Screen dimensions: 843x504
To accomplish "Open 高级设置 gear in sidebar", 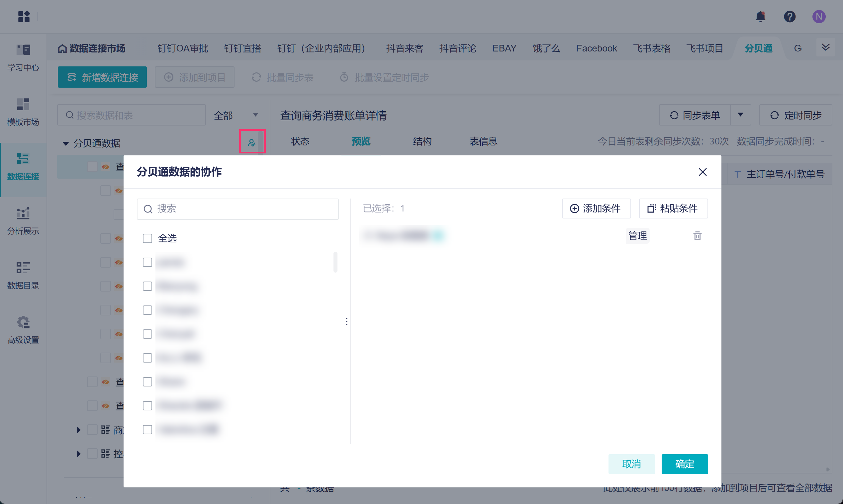I will [x=23, y=330].
